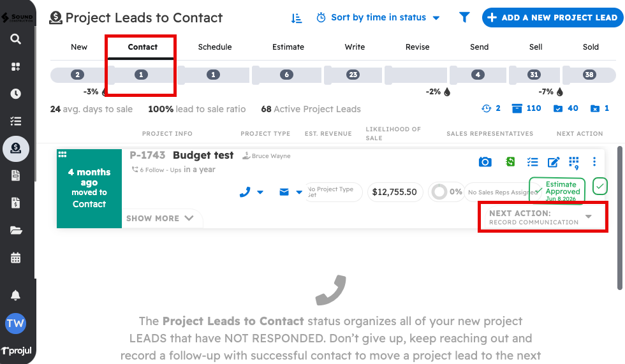Open the notifications bell in the sidebar
This screenshot has width=625, height=364.
(16, 295)
